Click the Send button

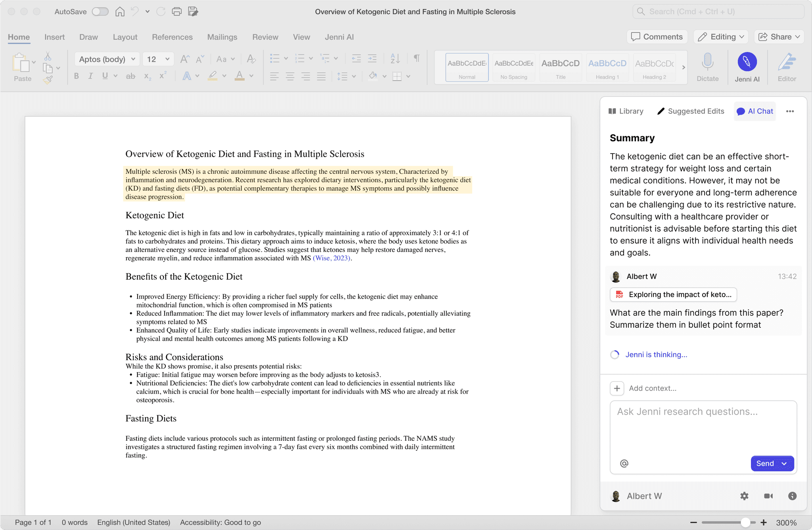pos(765,463)
